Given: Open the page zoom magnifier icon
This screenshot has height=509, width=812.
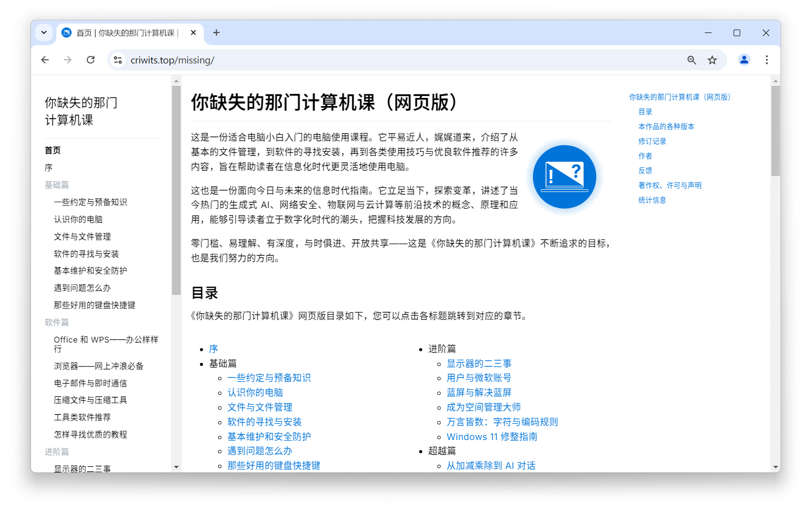Looking at the screenshot, I should pyautogui.click(x=691, y=59).
